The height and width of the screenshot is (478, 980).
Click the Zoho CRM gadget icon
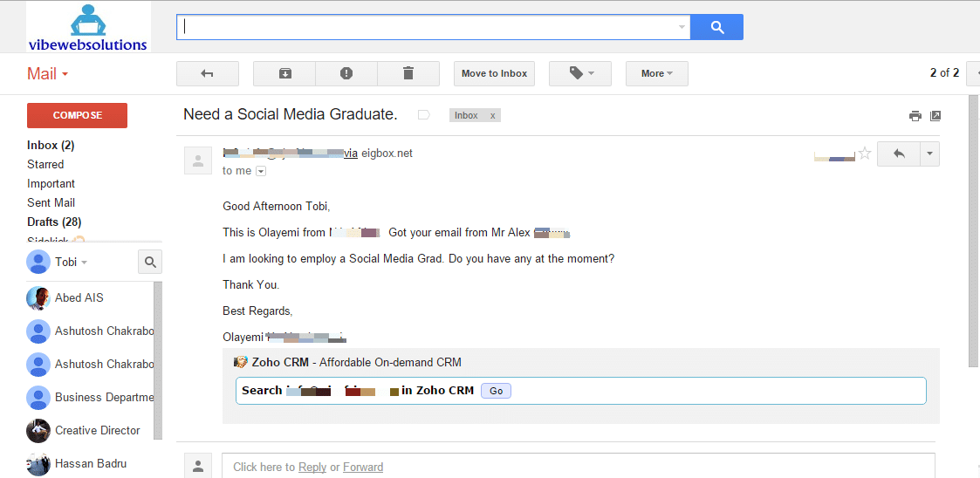[x=241, y=362]
